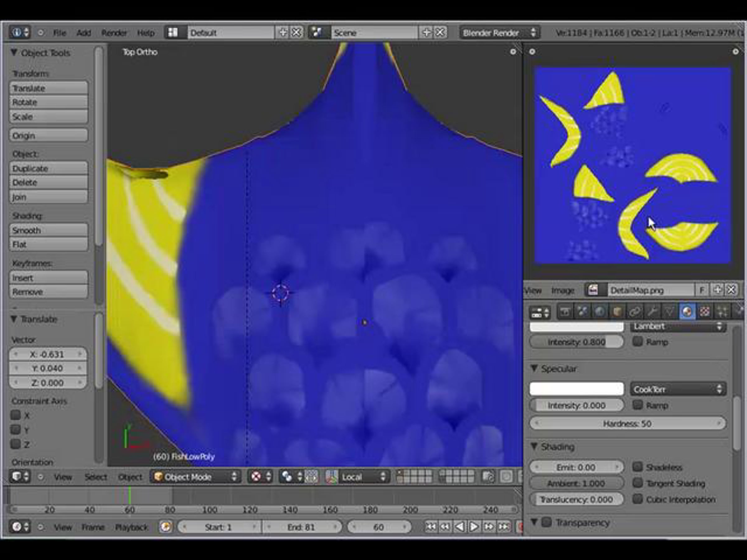The image size is (747, 560).
Task: Open the Image menu in UV editor
Action: (563, 290)
